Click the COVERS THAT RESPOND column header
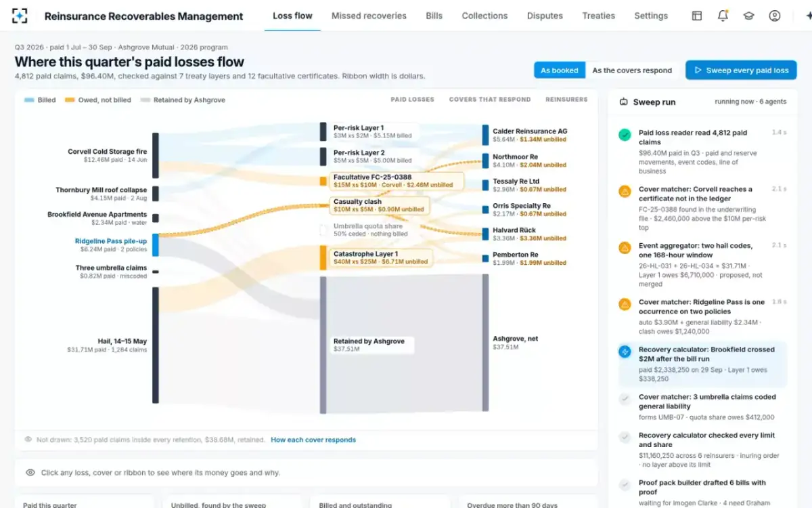This screenshot has width=812, height=508. tap(490, 100)
